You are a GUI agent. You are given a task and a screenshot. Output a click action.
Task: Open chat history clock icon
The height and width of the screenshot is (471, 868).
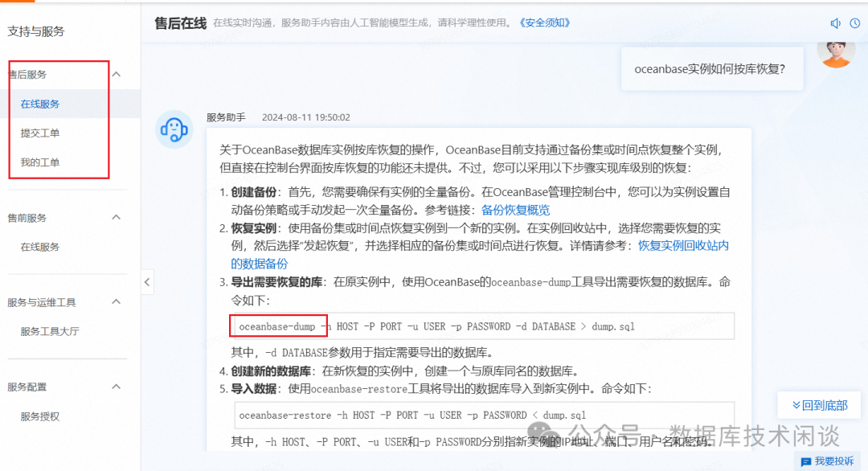(855, 23)
